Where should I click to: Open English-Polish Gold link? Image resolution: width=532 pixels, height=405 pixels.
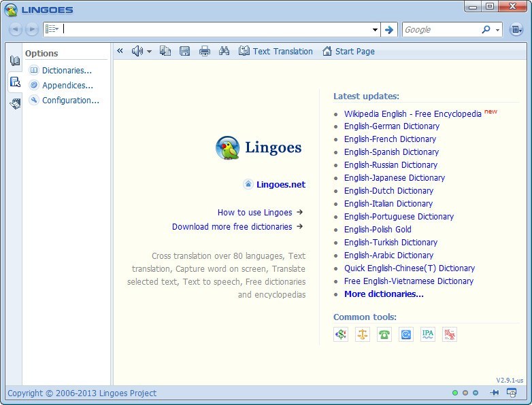coord(378,229)
